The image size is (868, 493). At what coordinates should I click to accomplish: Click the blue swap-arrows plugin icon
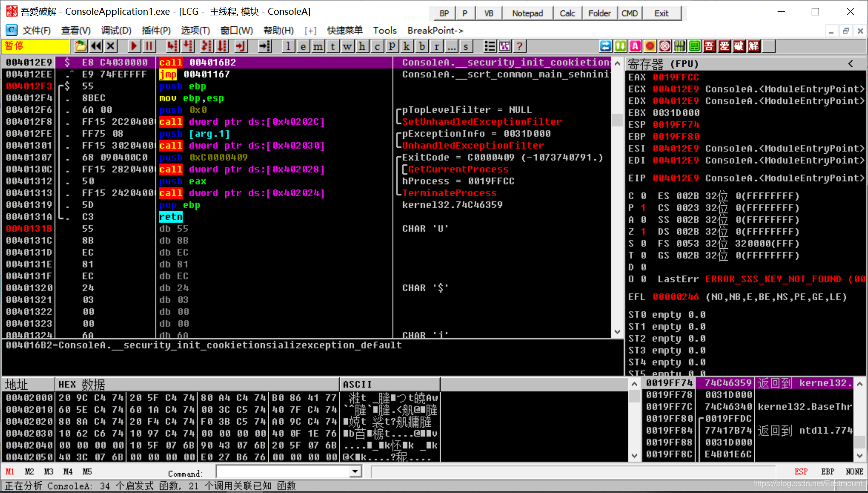click(606, 46)
